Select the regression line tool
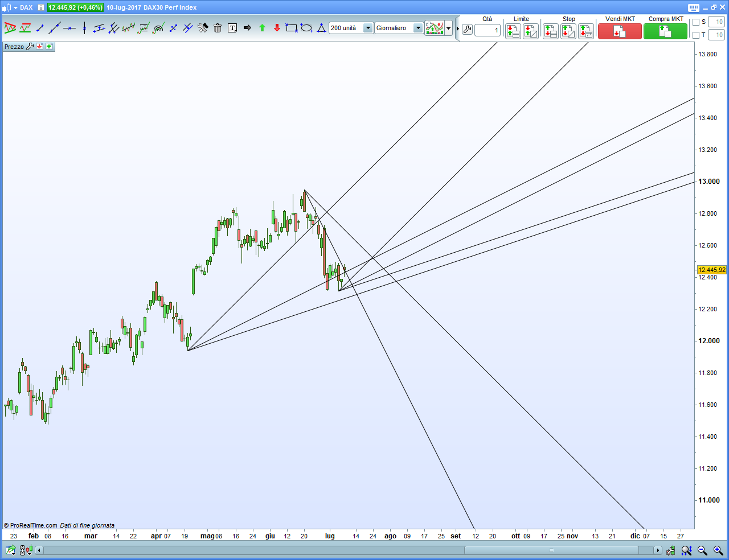 [129, 28]
